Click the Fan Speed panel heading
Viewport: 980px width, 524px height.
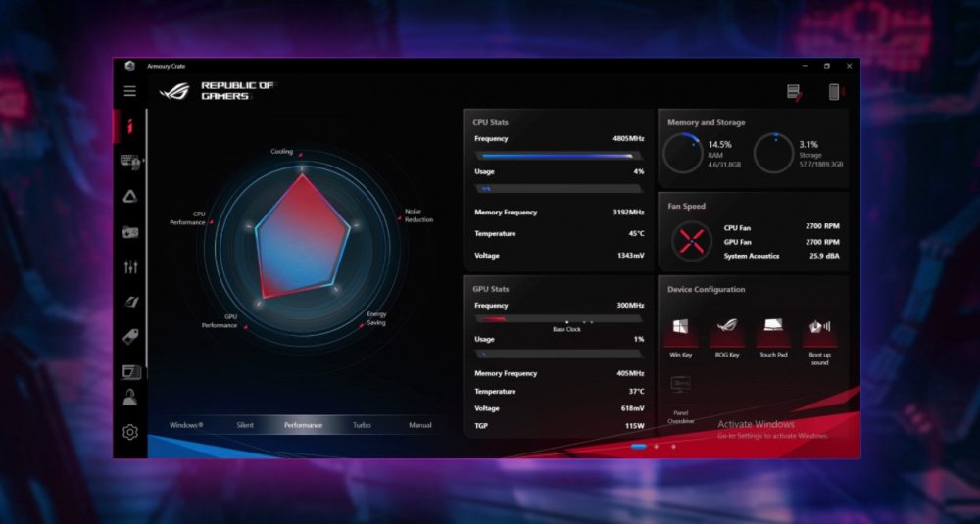[686, 206]
